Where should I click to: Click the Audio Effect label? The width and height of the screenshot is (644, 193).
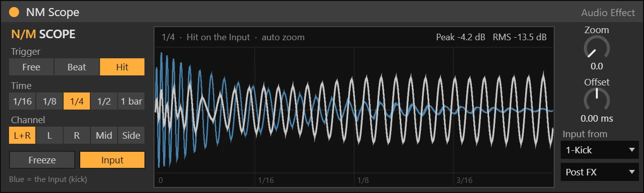(x=608, y=13)
